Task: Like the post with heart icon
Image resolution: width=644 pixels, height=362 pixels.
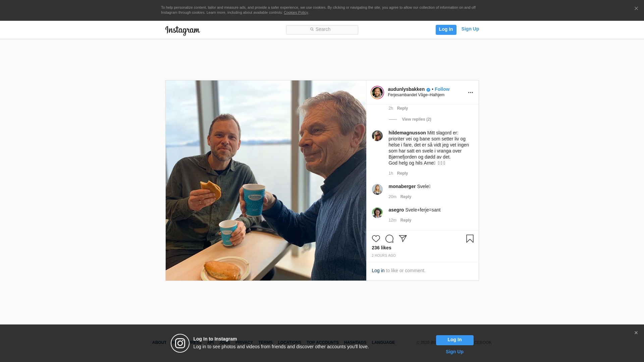Action: [x=376, y=239]
